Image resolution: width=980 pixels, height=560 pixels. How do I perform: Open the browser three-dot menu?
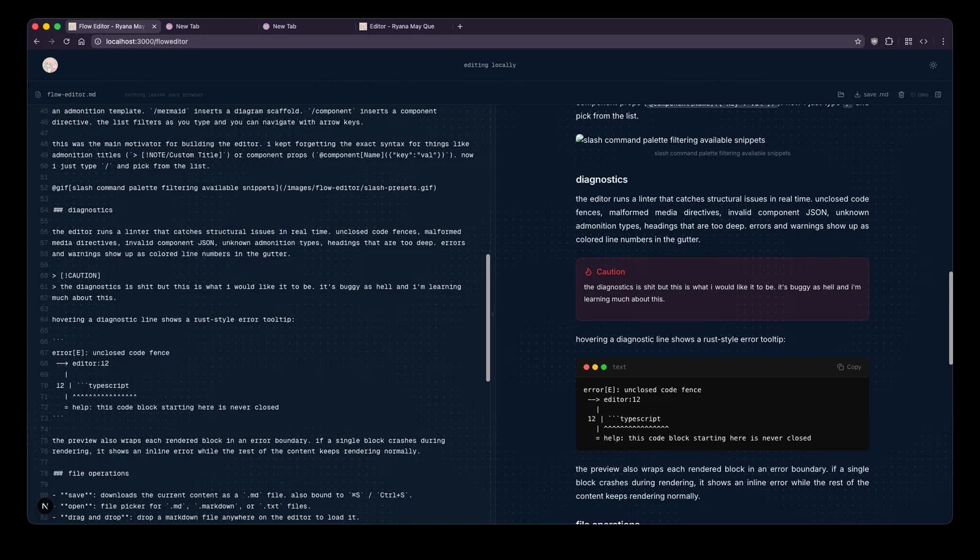[943, 42]
